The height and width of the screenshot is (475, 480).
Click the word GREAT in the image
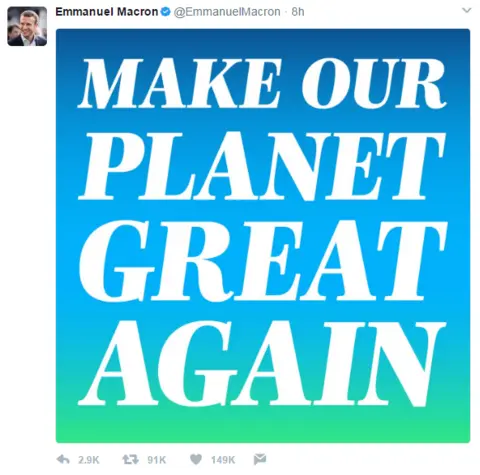point(262,260)
